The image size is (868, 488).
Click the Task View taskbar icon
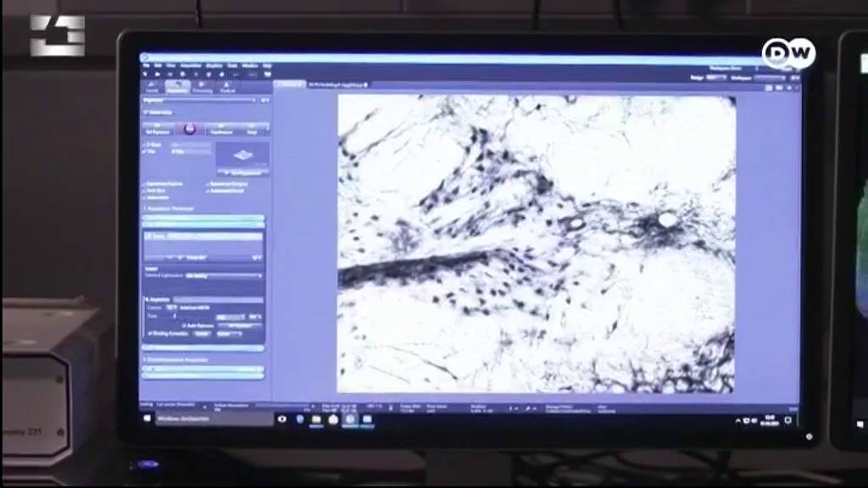tap(282, 419)
